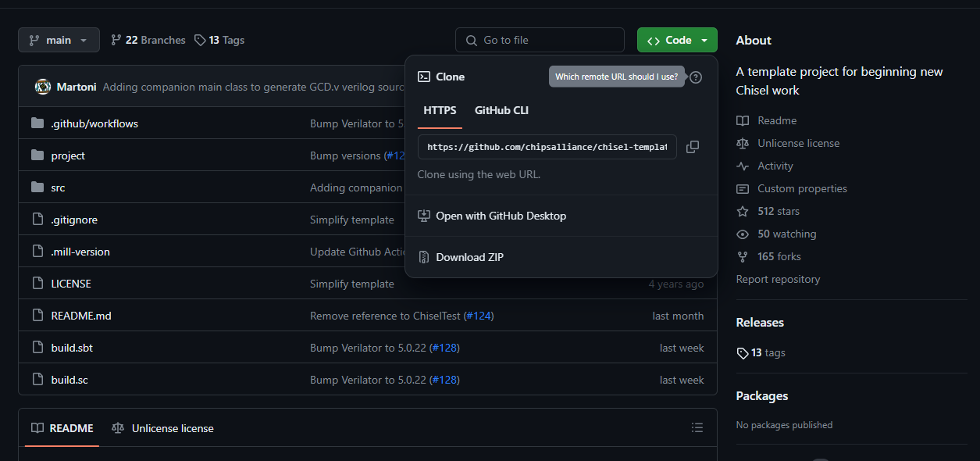Open Simplify template commit for .gitignore
This screenshot has height=461, width=980.
[352, 220]
